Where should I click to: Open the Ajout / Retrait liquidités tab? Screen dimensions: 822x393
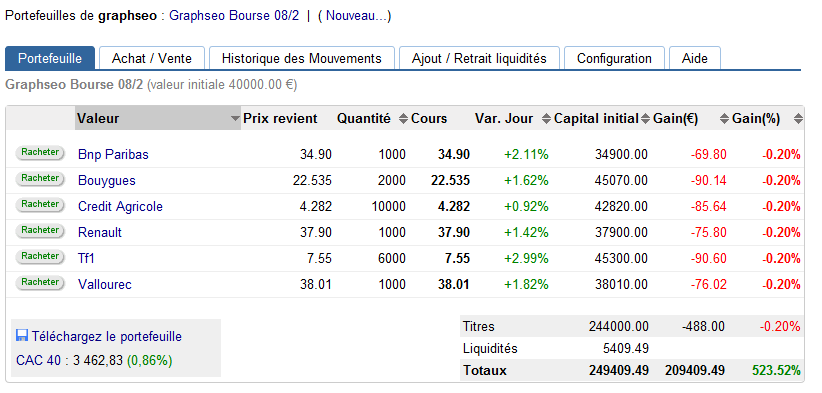click(x=479, y=58)
